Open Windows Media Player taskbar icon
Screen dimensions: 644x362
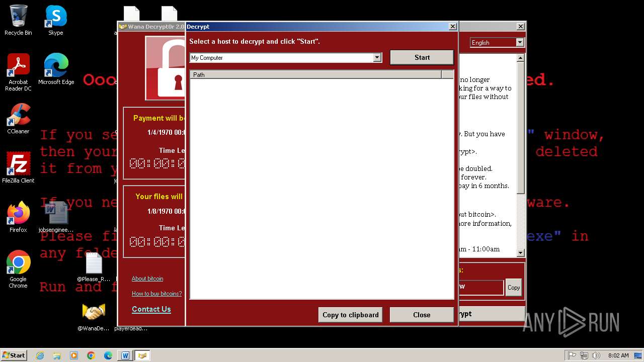[74, 355]
